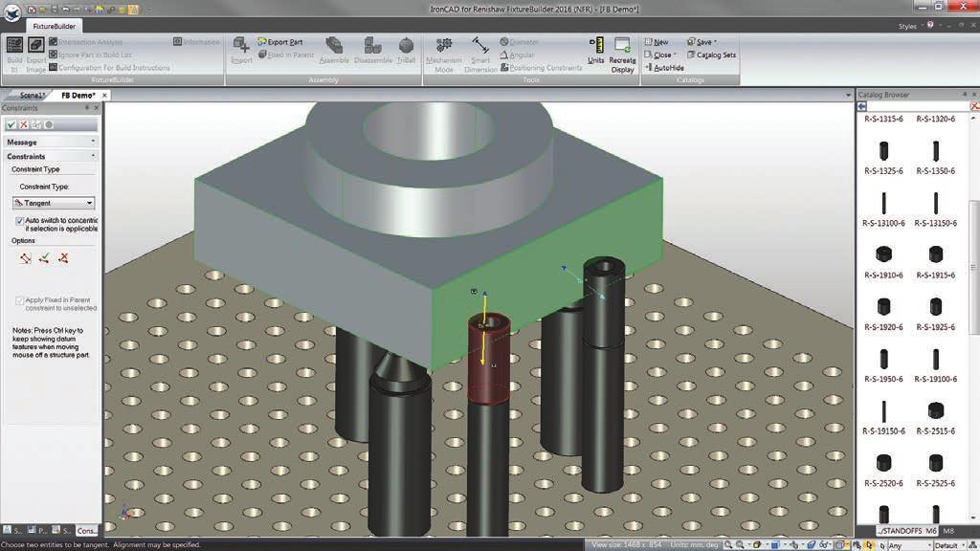Collapse the Message section
Screen dimensions: 980x551
click(93, 142)
